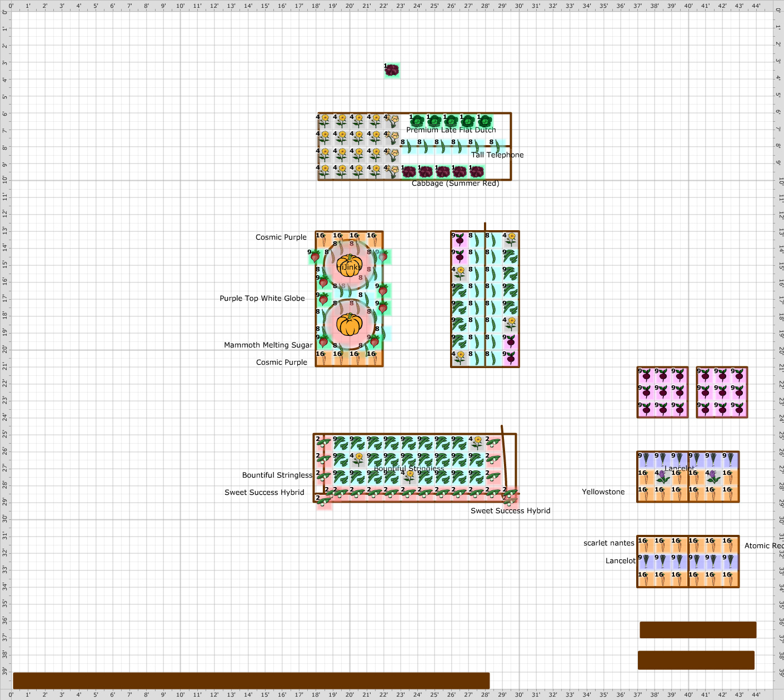The image size is (784, 700).
Task: Click marigold in bottom-left corner of pea trellis bed
Action: (x=460, y=358)
